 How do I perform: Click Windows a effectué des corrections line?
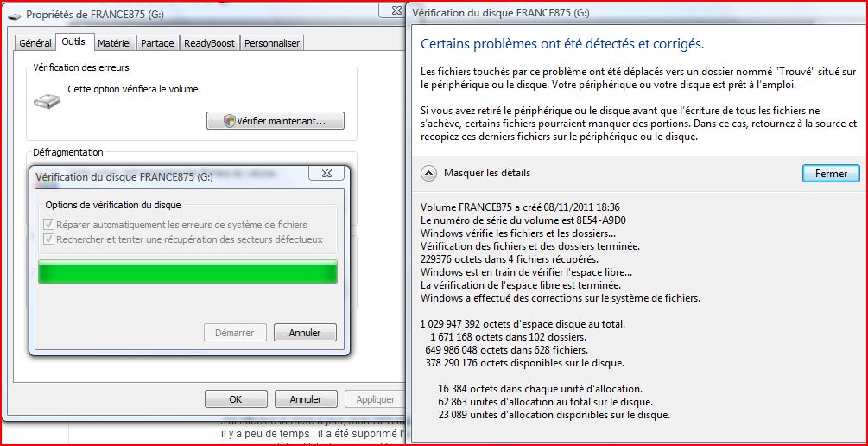click(561, 298)
